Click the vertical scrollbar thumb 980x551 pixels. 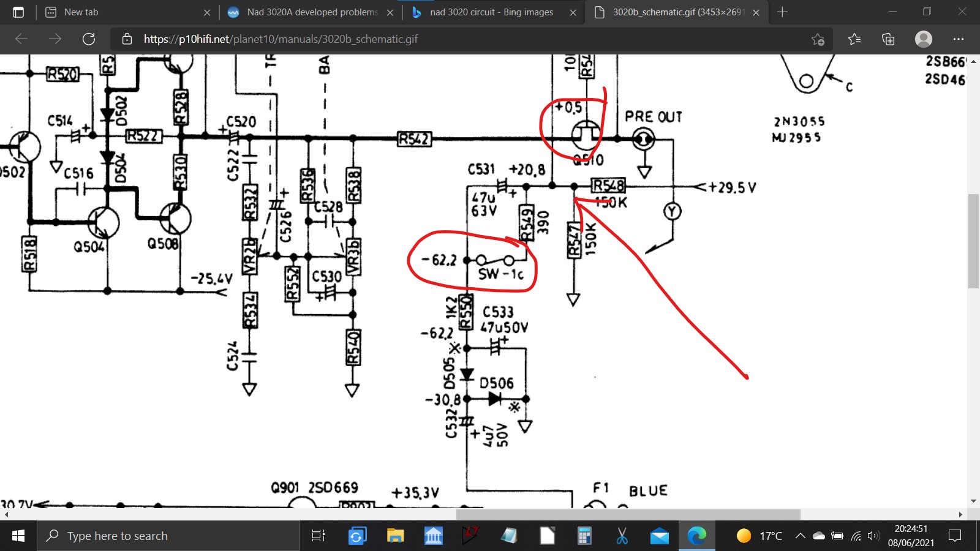[973, 241]
